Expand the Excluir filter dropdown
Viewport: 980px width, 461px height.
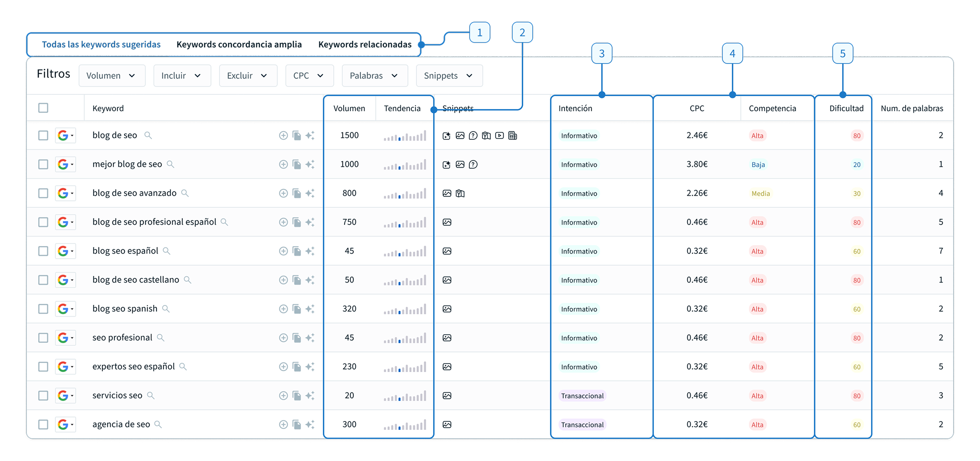tap(248, 75)
